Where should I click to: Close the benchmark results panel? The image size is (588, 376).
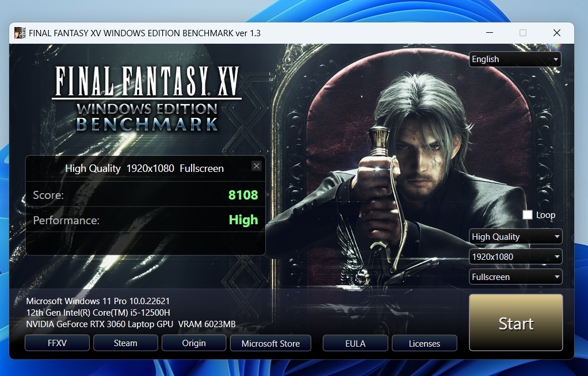click(x=257, y=166)
